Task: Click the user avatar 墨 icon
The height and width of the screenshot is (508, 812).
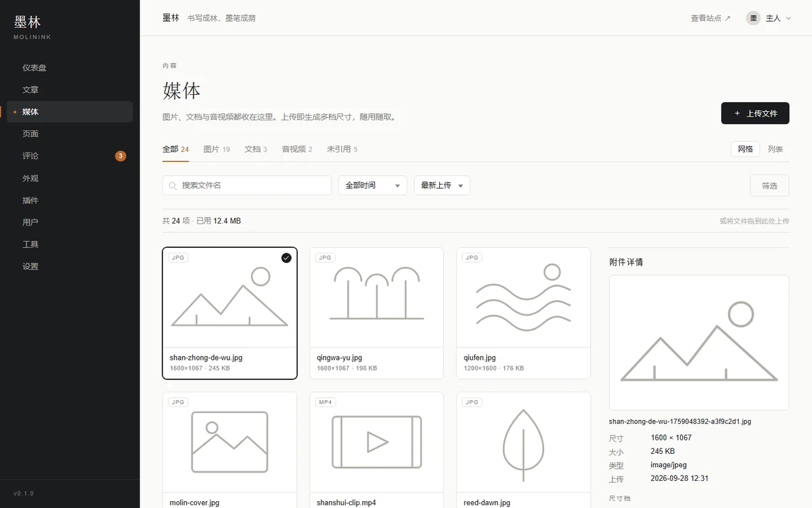Action: (753, 18)
